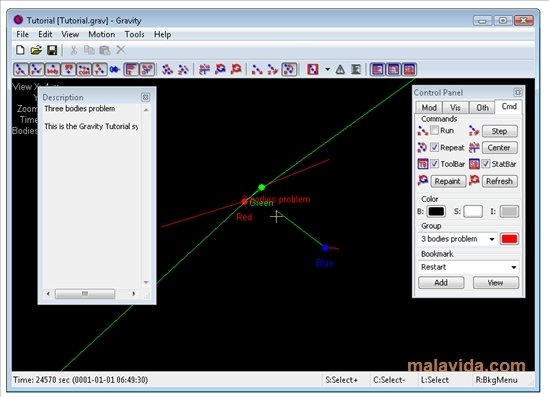Switch to the Vis tab

455,107
